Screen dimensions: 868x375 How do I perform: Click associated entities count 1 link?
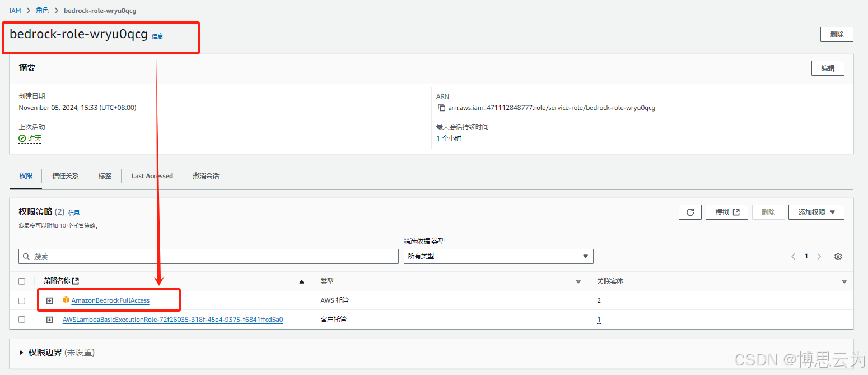[x=599, y=320]
